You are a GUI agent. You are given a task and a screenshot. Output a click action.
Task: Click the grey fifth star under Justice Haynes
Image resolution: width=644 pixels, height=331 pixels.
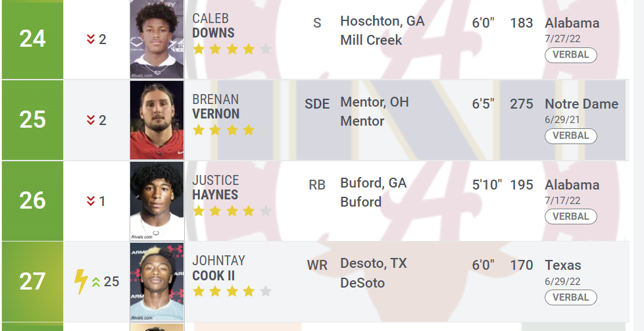[x=266, y=211]
